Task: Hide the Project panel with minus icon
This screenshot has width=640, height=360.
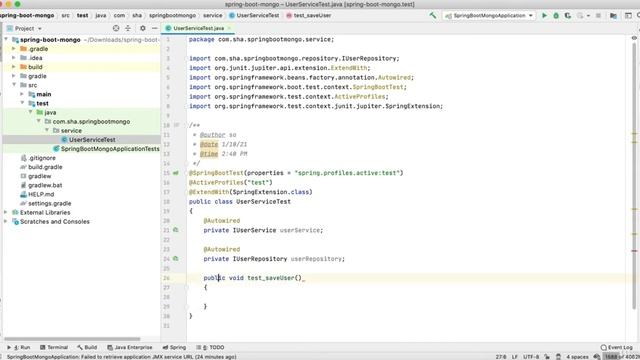Action: [x=155, y=28]
